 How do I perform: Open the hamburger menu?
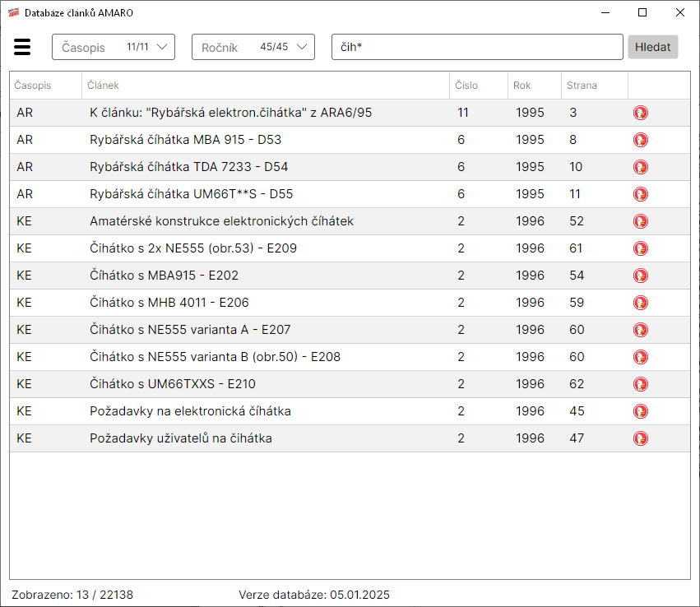click(x=22, y=47)
